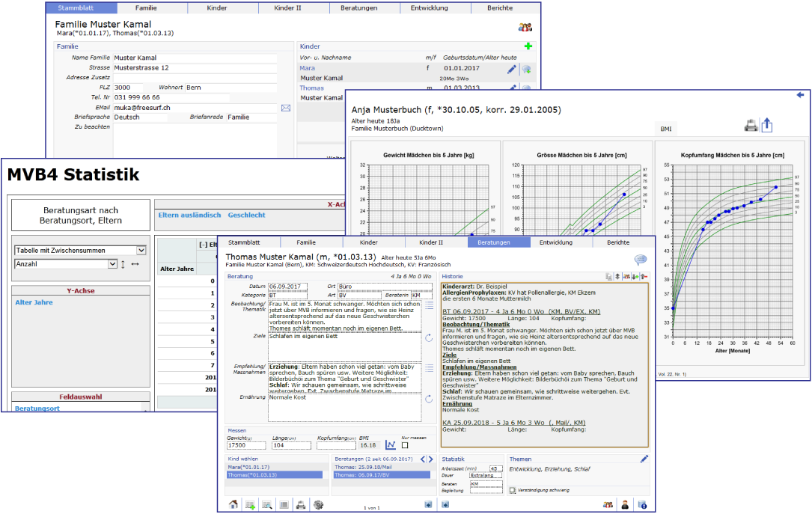This screenshot has width=812, height=514.
Task: Click the BMI button in the growth chart window
Action: tap(666, 129)
